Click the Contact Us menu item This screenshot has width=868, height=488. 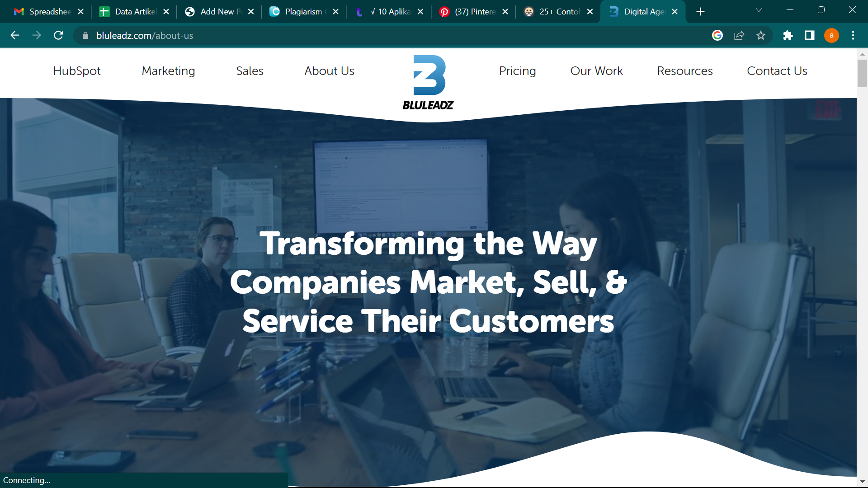[778, 71]
